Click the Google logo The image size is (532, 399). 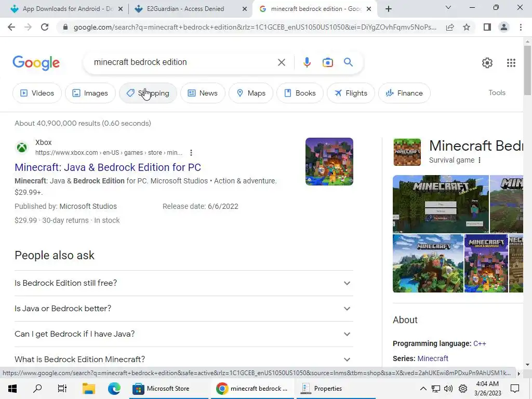[36, 63]
